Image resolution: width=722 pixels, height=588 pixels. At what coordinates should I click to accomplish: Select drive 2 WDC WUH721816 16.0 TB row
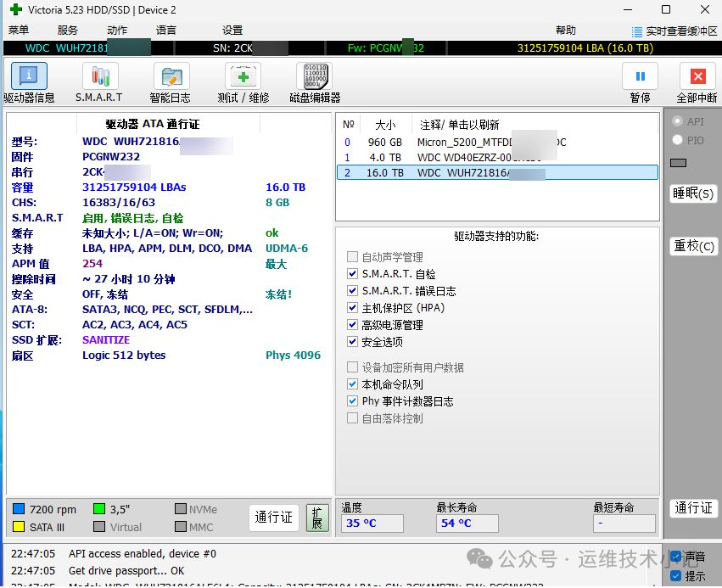[497, 173]
